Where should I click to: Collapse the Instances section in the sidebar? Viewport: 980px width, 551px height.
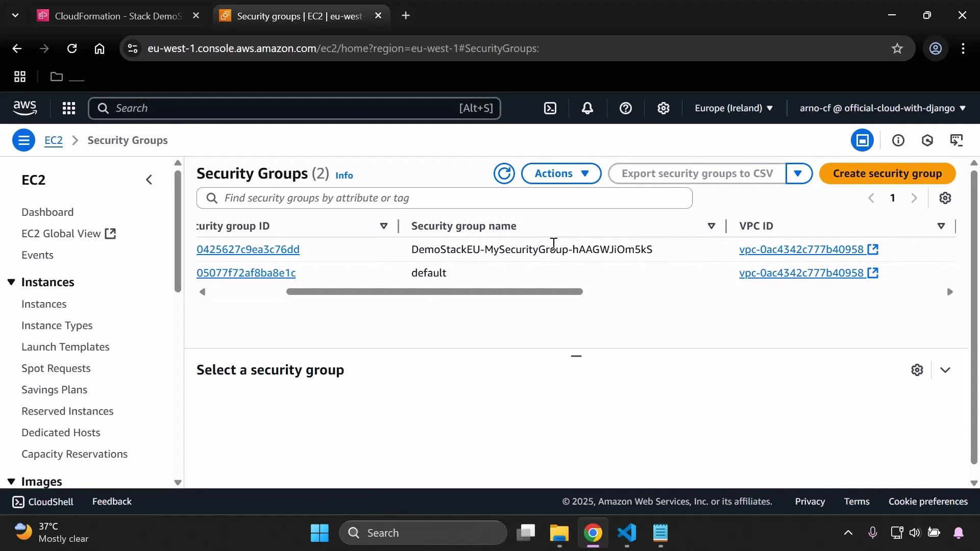coord(11,282)
